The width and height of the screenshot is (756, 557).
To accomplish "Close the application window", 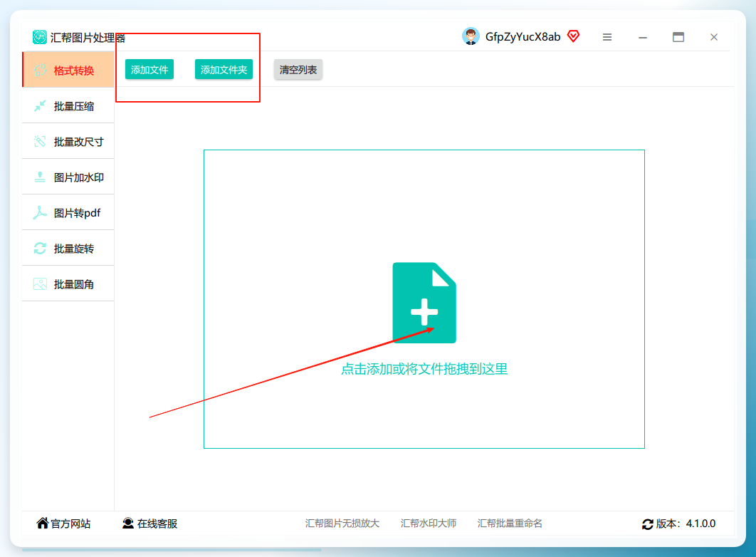I will (714, 37).
